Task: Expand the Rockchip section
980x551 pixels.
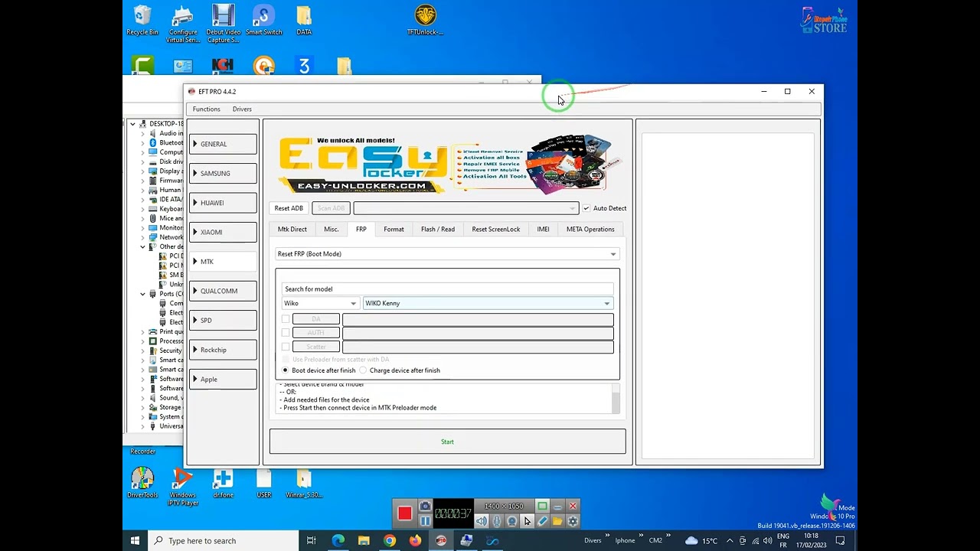Action: [223, 350]
